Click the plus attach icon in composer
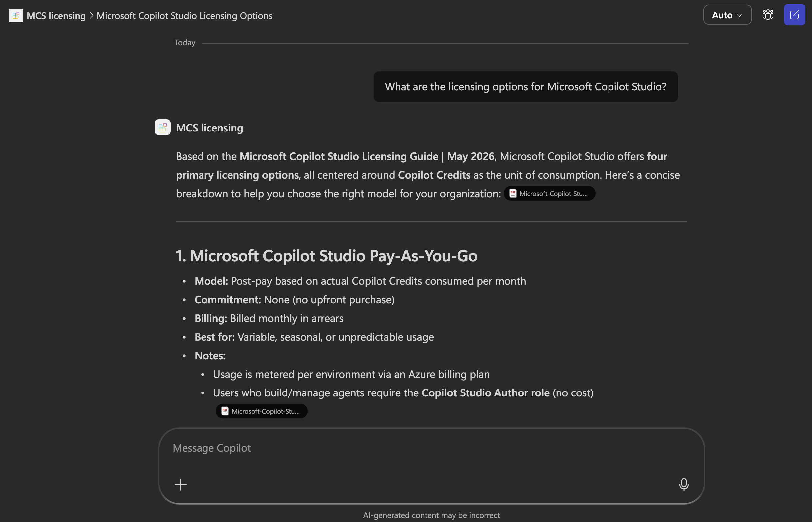812x522 pixels. [181, 485]
